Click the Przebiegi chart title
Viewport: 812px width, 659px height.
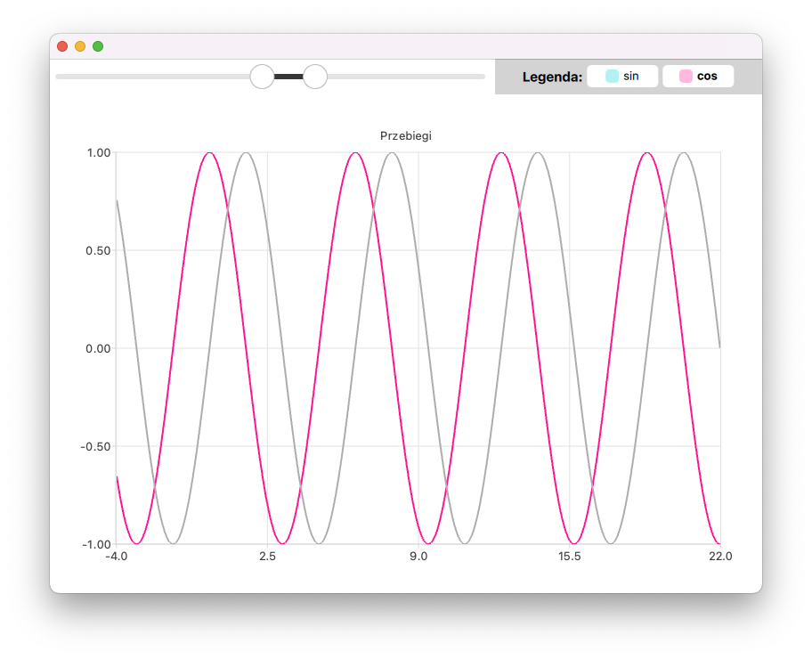[406, 136]
